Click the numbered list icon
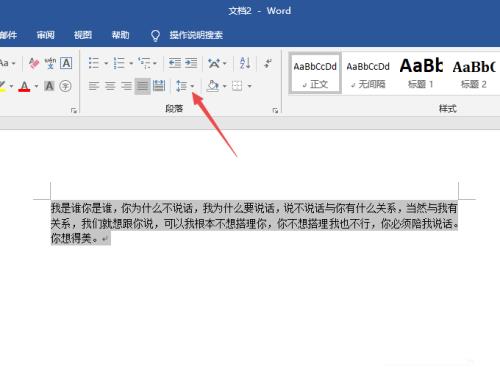Viewport: 500px width, 367px height. click(119, 63)
